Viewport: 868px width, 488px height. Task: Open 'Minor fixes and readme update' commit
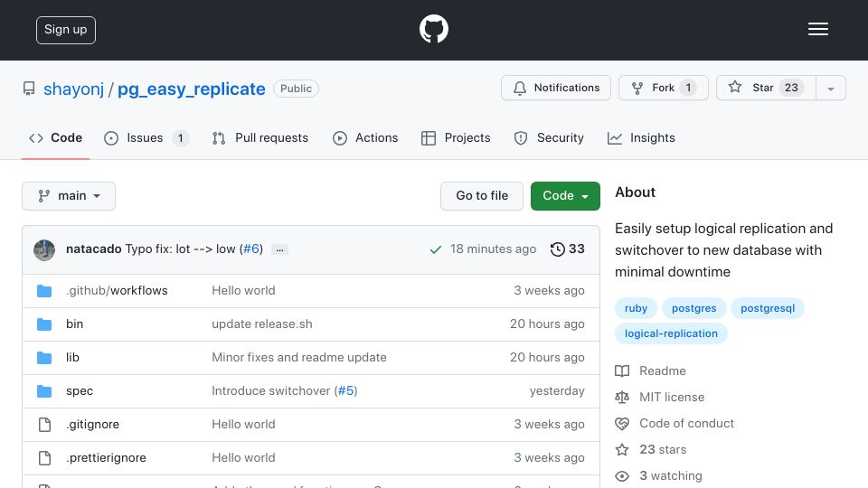299,358
